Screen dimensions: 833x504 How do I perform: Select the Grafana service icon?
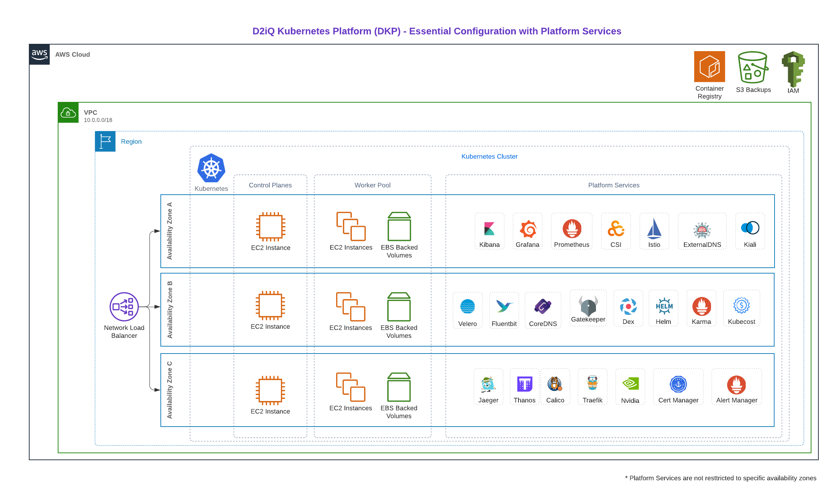point(528,229)
